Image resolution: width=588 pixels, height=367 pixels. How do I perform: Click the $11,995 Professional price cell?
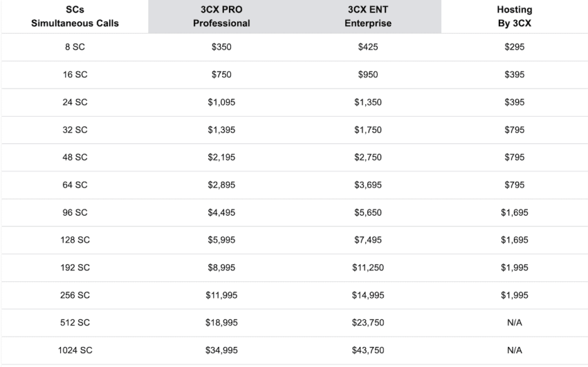pos(221,296)
